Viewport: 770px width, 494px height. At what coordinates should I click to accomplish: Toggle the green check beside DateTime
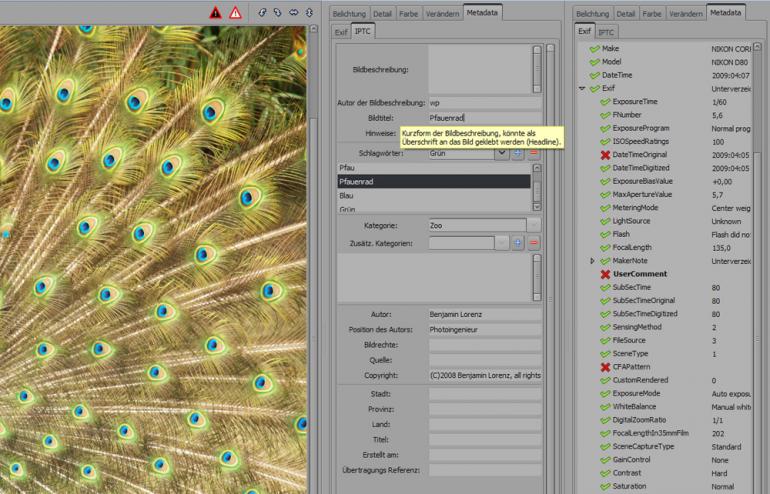tap(594, 75)
